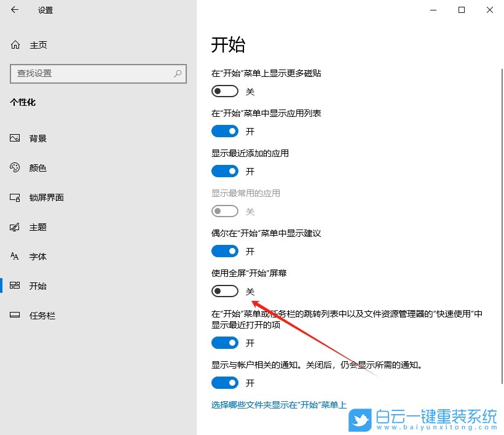Image resolution: width=504 pixels, height=435 pixels.
Task: Click the 锁屏界面 (Lock screen) icon
Action: coord(15,197)
